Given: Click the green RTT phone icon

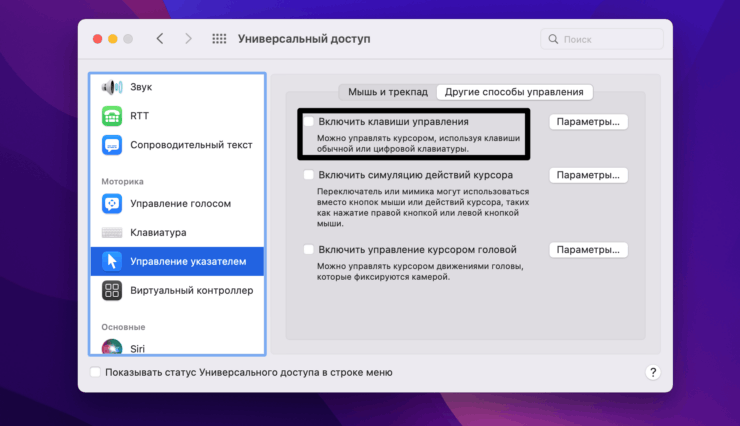Looking at the screenshot, I should click(112, 116).
